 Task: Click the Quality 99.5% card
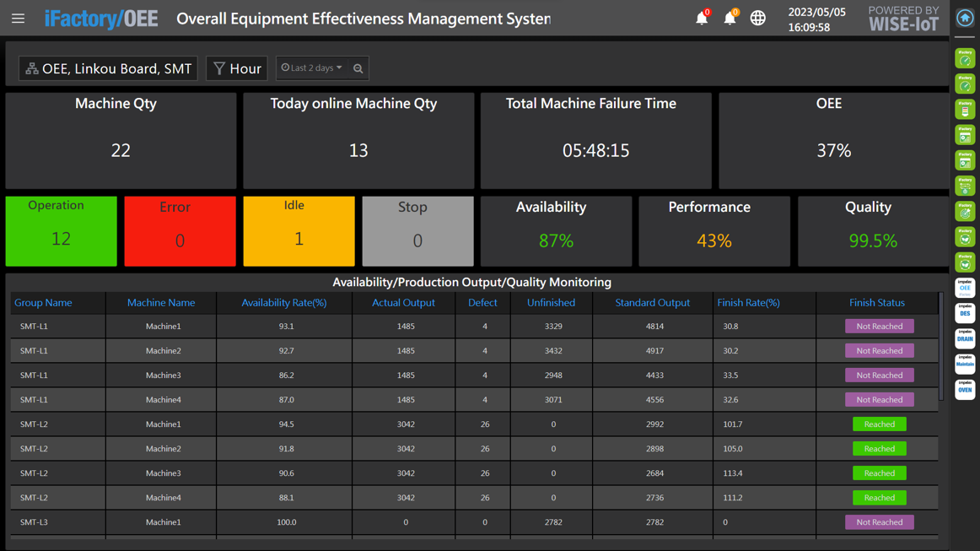873,231
